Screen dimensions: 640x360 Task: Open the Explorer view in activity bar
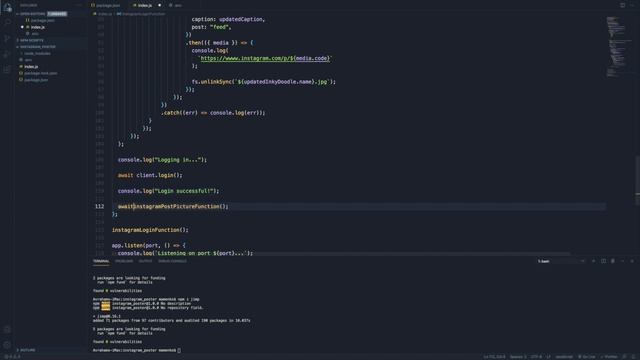click(x=7, y=7)
